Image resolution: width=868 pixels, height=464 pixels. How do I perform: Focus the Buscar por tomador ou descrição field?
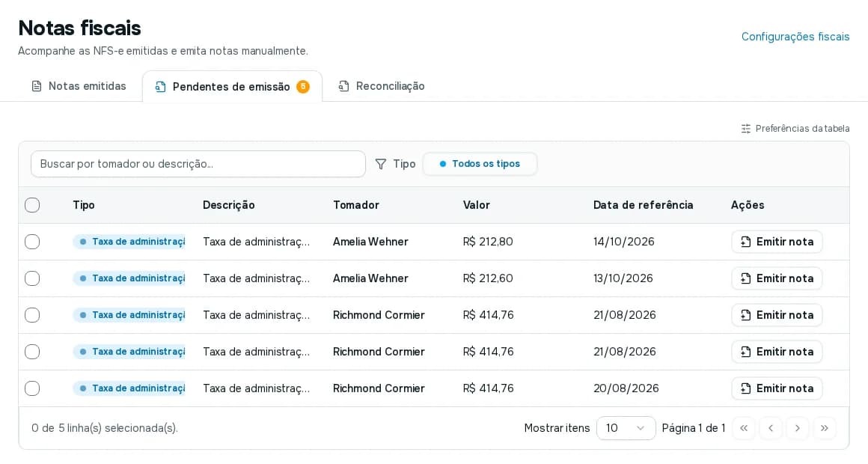click(x=198, y=164)
